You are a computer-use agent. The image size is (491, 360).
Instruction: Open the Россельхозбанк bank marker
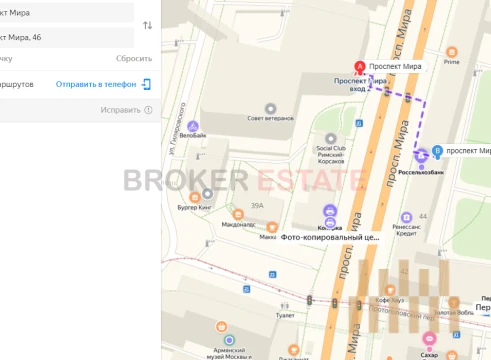(x=421, y=155)
